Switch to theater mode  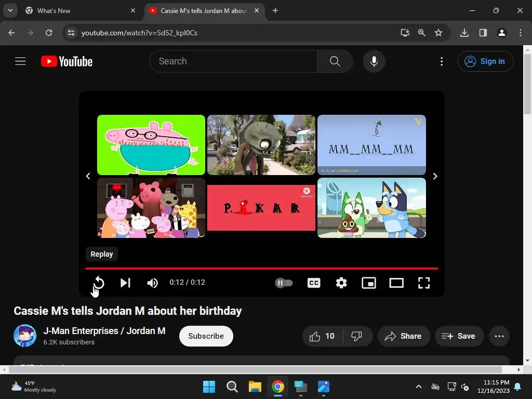click(396, 283)
